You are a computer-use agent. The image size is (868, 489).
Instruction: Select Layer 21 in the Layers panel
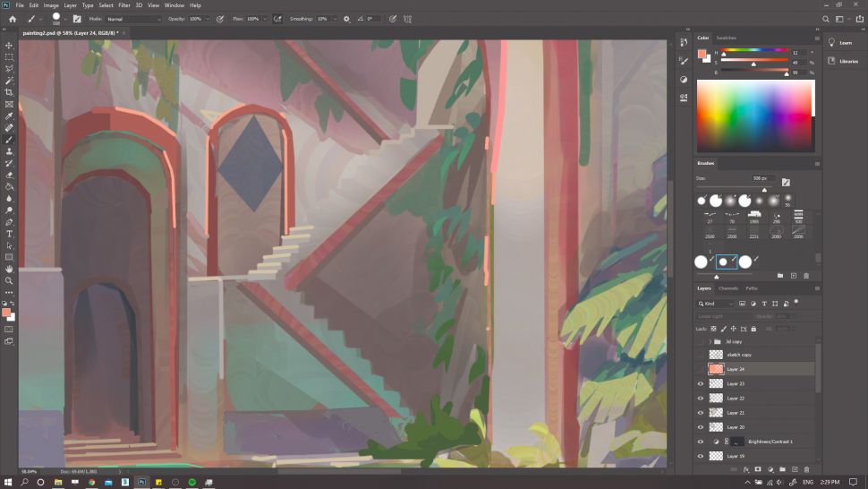(x=736, y=413)
